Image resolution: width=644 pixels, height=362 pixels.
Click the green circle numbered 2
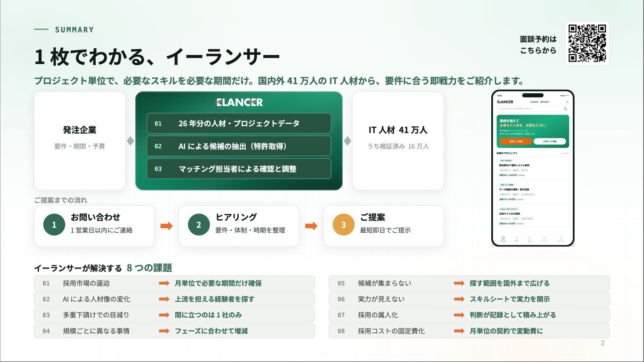(x=199, y=225)
